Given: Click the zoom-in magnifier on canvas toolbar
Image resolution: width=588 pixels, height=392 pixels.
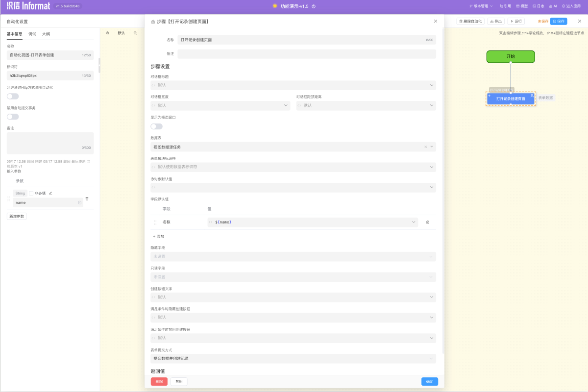Looking at the screenshot, I should (x=108, y=33).
